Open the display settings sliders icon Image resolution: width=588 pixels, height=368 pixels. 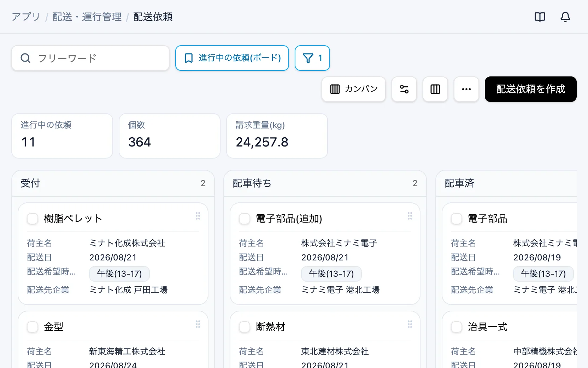point(404,89)
